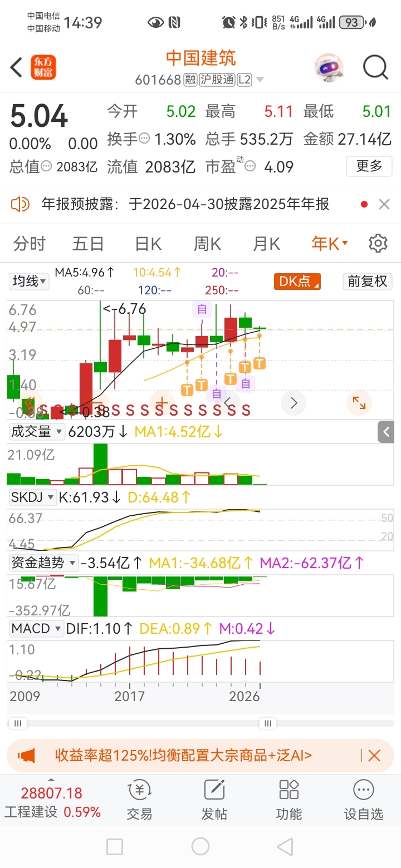This screenshot has width=401, height=868.
Task: Close the promo banner
Action: 374,755
